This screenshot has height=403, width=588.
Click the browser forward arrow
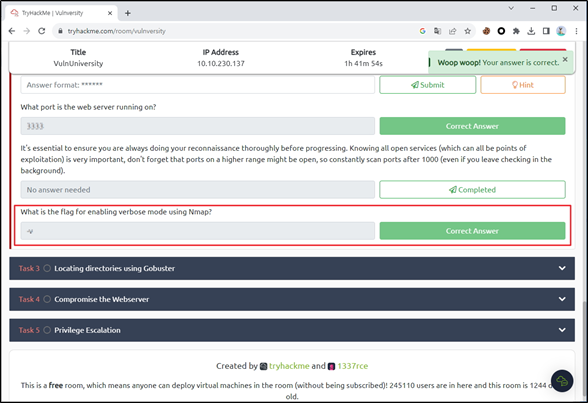tap(27, 31)
